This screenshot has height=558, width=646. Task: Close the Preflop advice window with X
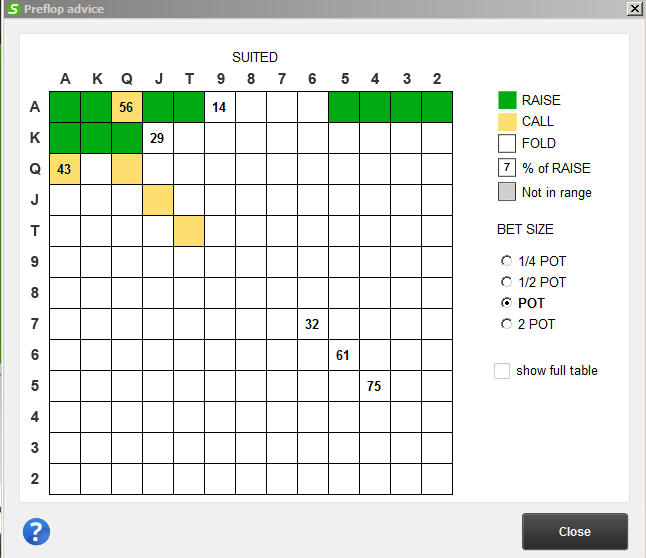pos(635,9)
